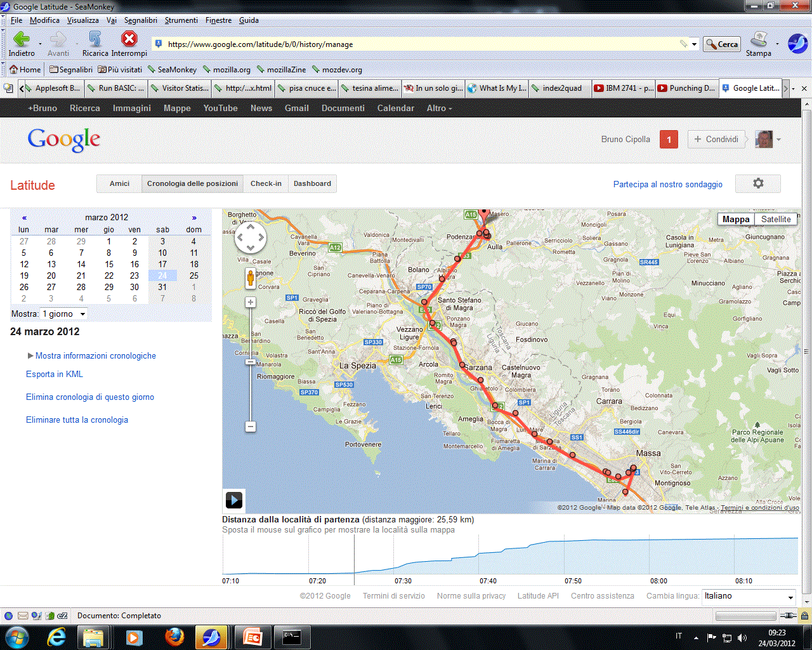Open the command prompt taskbar item
The height and width of the screenshot is (650, 812).
point(292,637)
